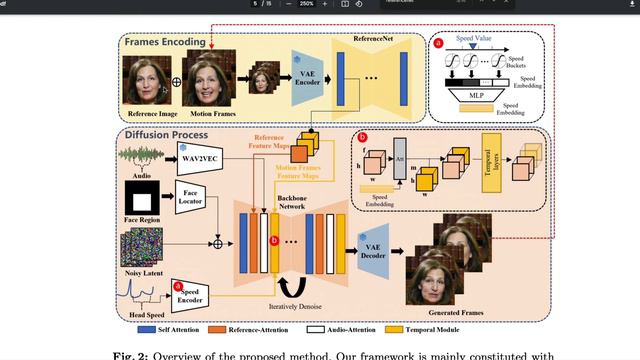Screen dimensions: 640x360
Task: Click the "Reference-Attention" legend entry
Action: tap(248, 329)
